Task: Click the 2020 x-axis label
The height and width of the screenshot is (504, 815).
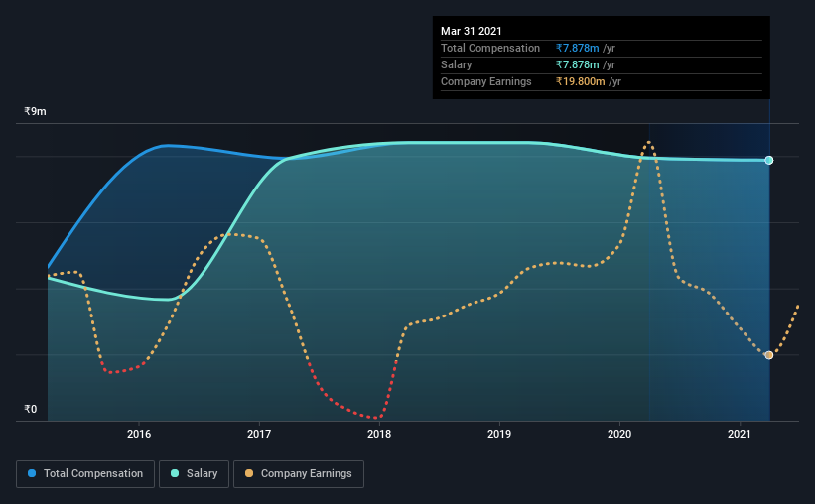Action: [x=619, y=434]
